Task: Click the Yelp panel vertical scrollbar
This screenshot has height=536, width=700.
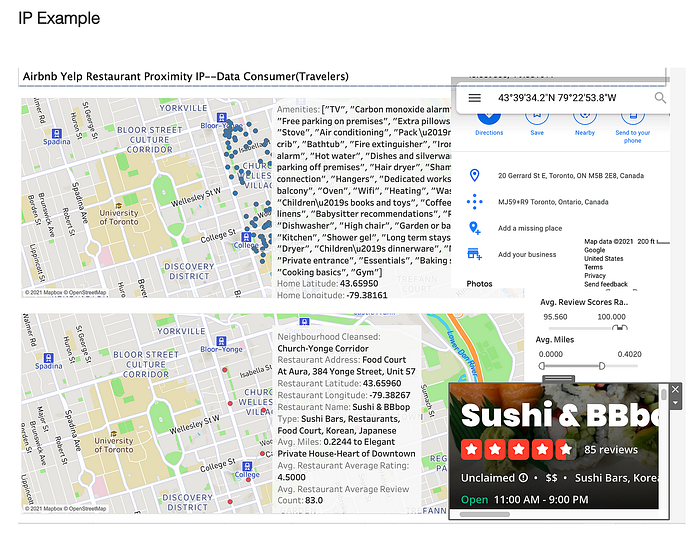Action: click(x=664, y=395)
